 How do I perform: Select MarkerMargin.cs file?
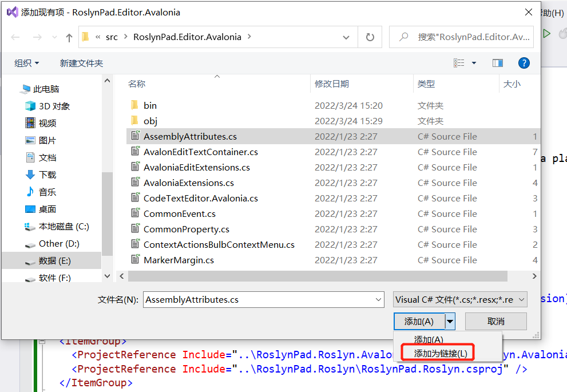coord(179,260)
